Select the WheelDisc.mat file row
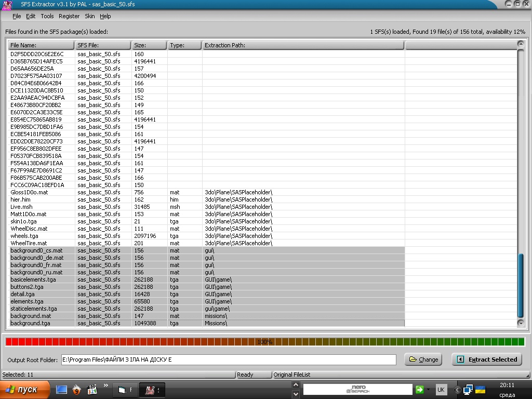The height and width of the screenshot is (399, 532). [206, 229]
